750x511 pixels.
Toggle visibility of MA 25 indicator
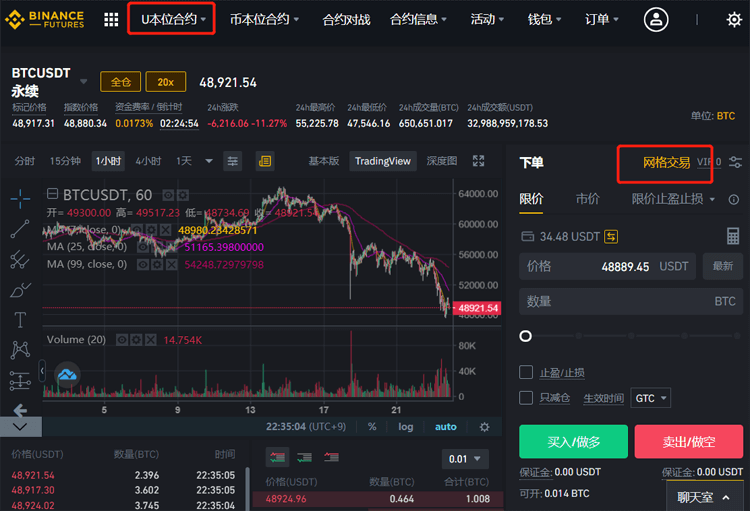tap(143, 247)
